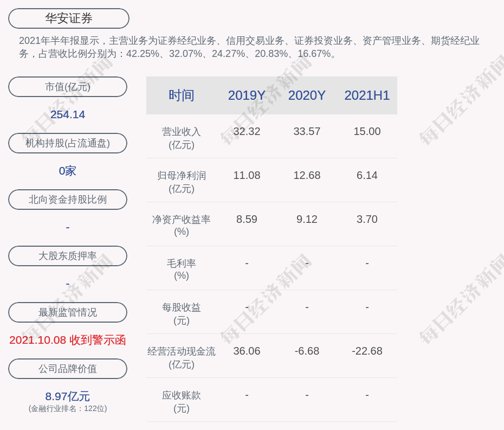Click the 净资产收益率(%) row label

coord(182,226)
